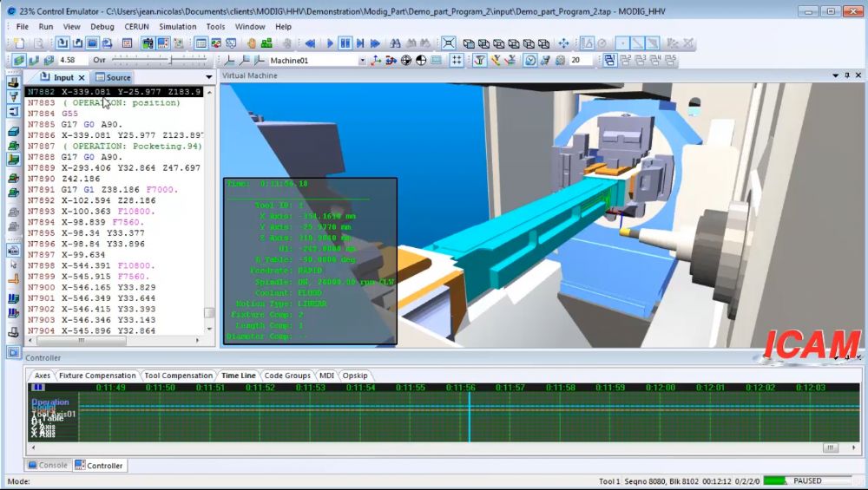The width and height of the screenshot is (868, 490).
Task: Toggle the single-point snap mode button
Action: click(x=622, y=43)
